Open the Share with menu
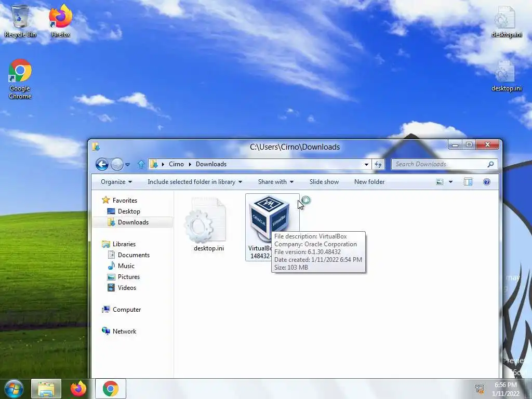532x399 pixels. [275, 182]
